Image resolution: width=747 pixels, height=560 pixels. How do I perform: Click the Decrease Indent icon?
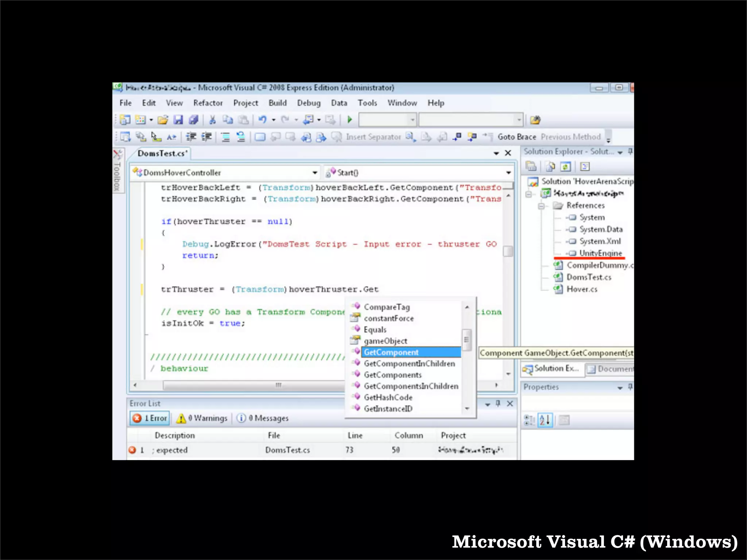191,137
